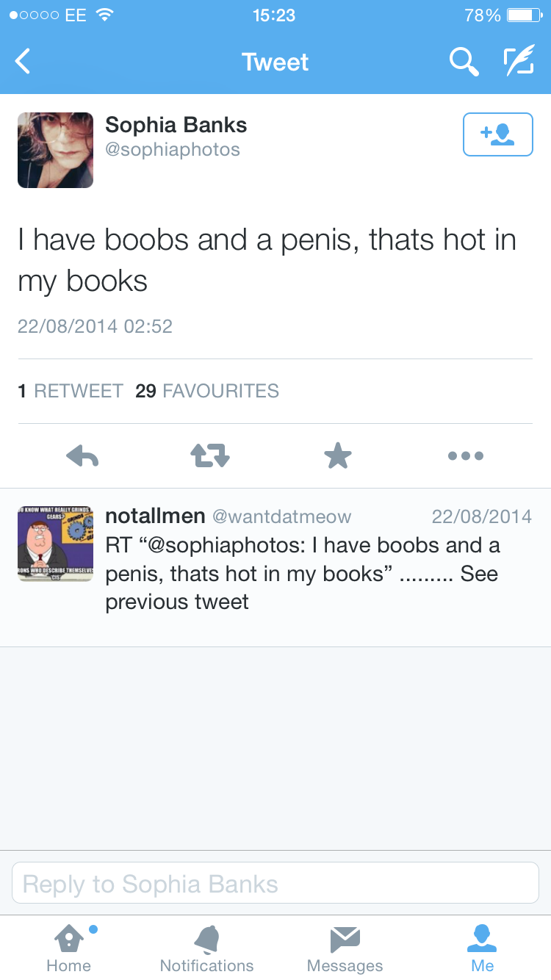Switch to the Notifications tab

coord(206,948)
